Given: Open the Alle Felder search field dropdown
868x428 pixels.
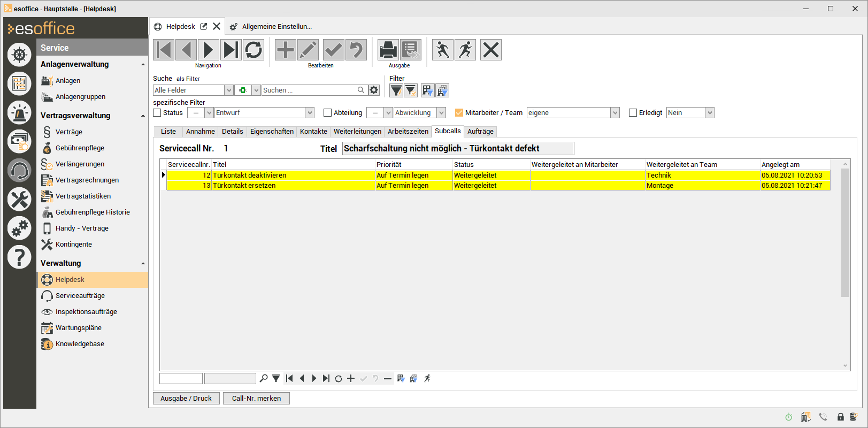Looking at the screenshot, I should tap(229, 90).
